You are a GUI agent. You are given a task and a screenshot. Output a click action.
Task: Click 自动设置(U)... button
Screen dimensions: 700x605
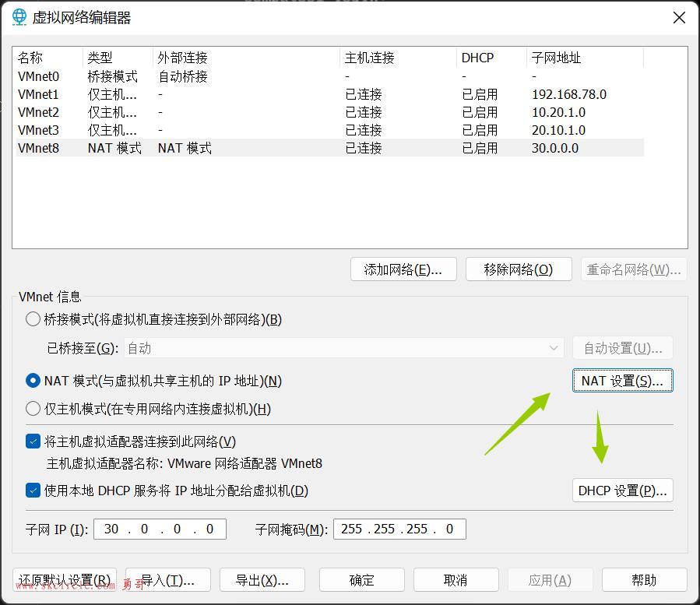coord(623,348)
